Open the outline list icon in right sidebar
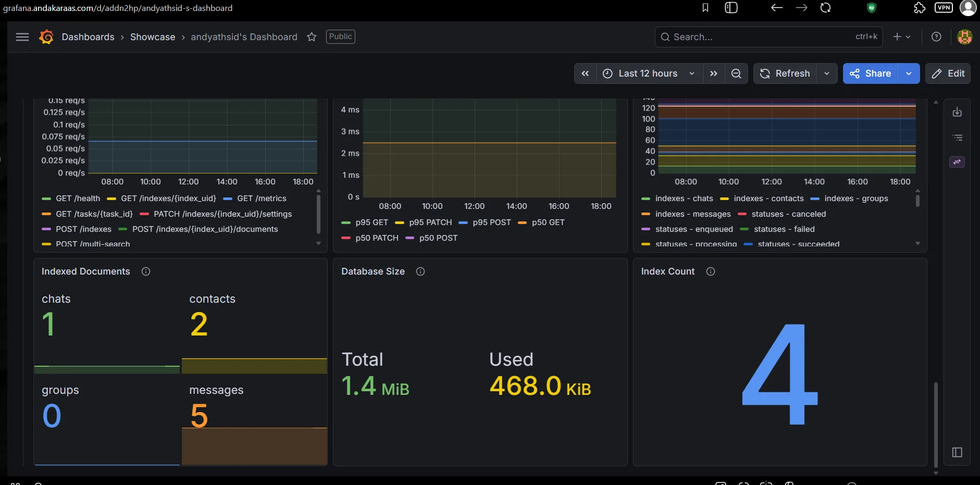The width and height of the screenshot is (980, 485). pyautogui.click(x=957, y=138)
